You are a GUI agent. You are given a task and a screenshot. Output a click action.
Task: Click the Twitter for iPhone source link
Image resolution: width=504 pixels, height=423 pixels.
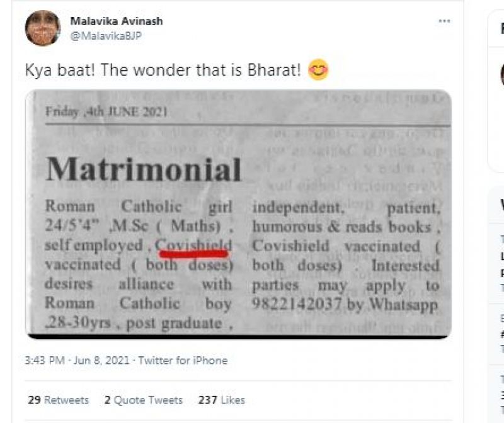click(183, 361)
